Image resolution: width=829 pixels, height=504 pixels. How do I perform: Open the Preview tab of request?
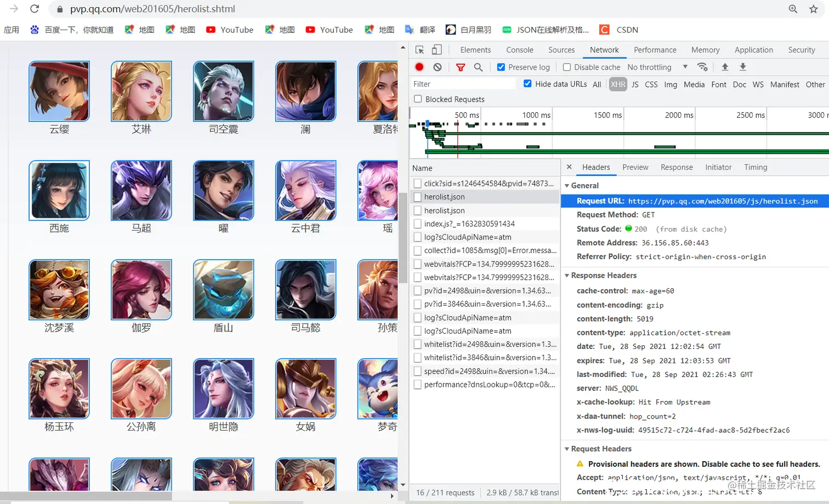[635, 167]
